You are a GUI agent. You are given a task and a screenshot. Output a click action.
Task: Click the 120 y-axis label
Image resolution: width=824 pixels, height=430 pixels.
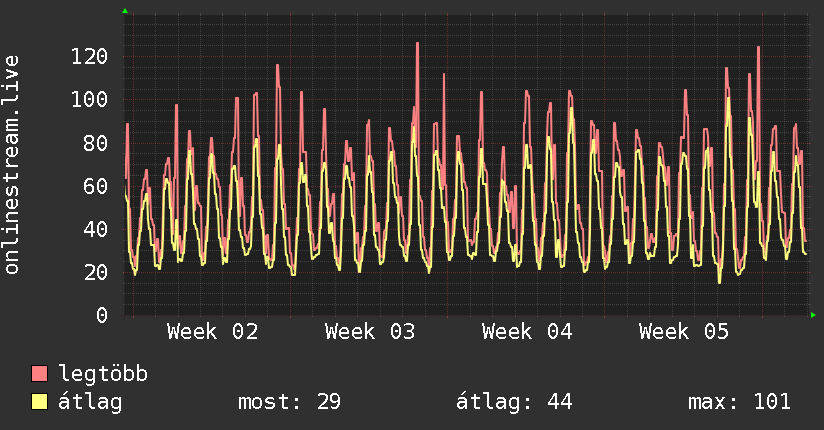[x=89, y=56]
